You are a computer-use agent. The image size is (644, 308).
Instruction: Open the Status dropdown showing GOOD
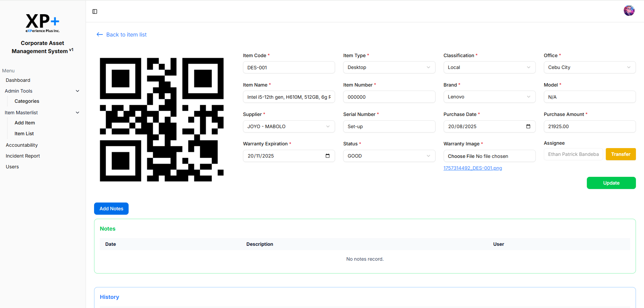pos(389,156)
